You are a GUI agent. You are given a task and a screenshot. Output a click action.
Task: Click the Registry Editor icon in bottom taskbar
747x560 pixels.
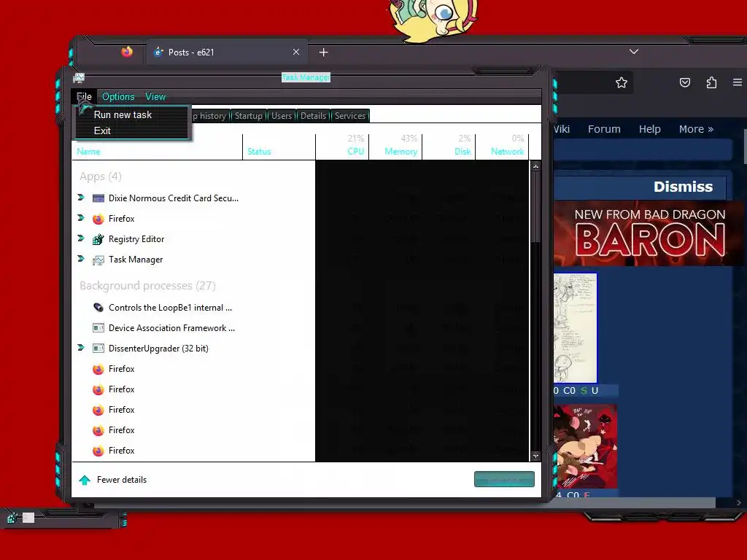[12, 518]
